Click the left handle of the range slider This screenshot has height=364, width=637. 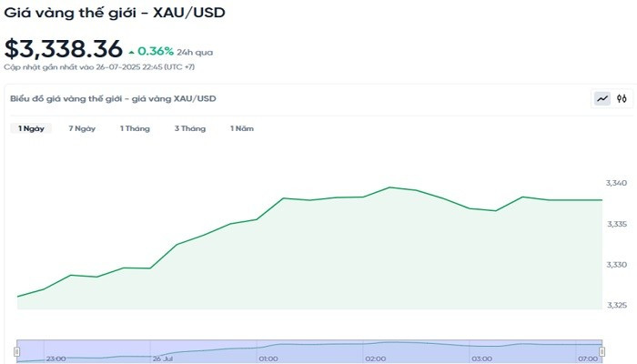point(16,350)
